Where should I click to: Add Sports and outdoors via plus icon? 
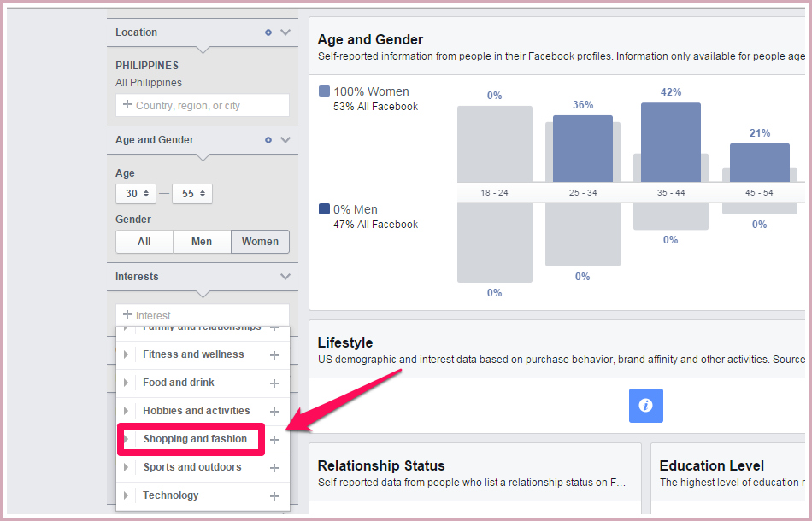[274, 468]
